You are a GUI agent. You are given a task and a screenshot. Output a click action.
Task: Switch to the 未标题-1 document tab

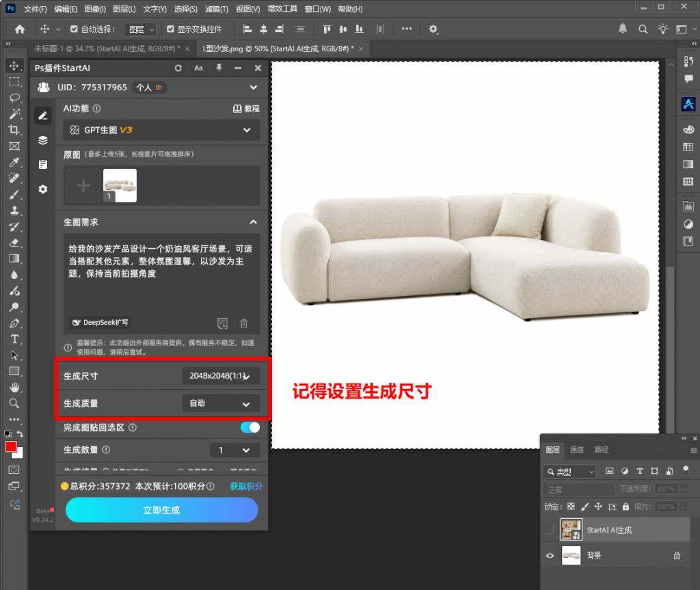point(107,49)
